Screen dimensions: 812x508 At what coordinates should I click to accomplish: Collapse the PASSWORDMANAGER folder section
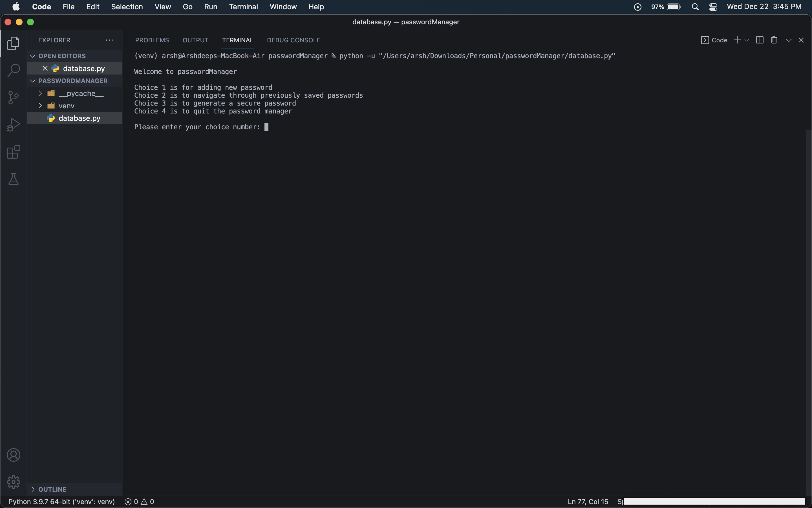[x=32, y=81]
